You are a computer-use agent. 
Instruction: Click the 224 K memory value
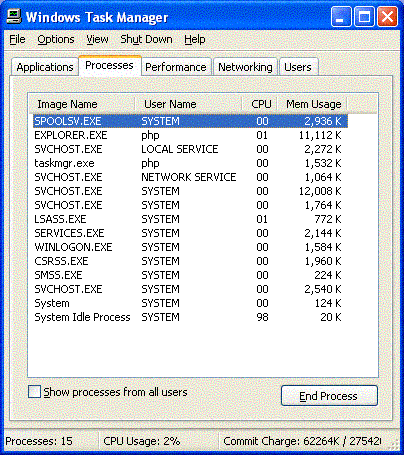[x=328, y=275]
